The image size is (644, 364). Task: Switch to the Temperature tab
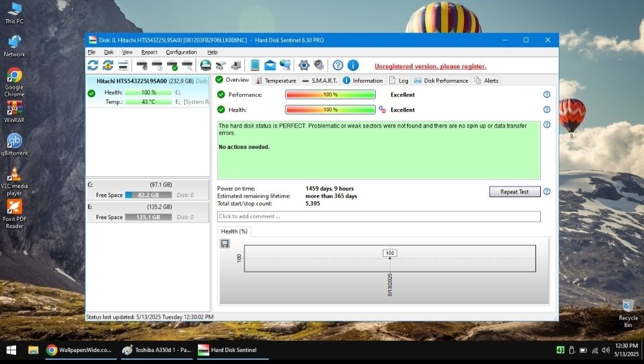(276, 81)
